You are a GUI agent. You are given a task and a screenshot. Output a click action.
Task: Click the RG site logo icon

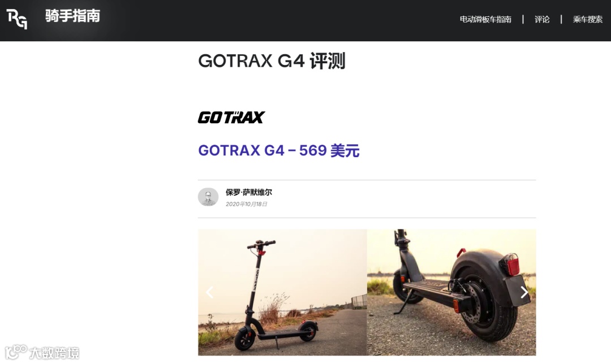(x=17, y=19)
